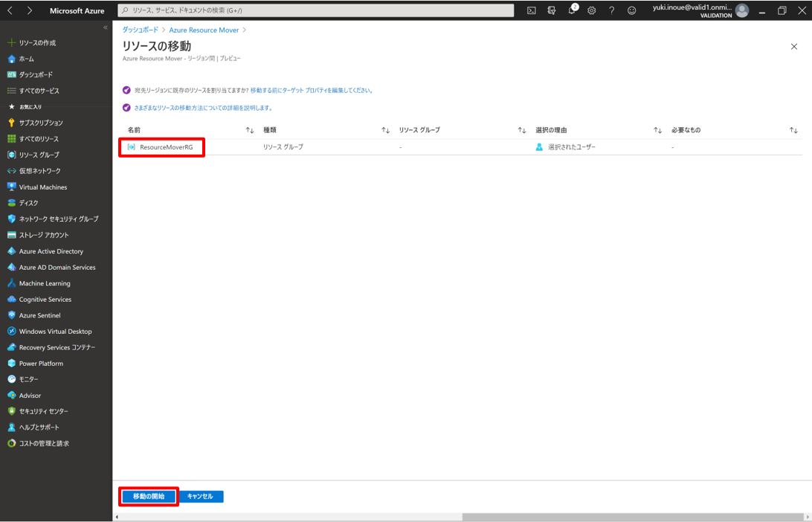The image size is (812, 522).
Task: Click the リソース グループ type cell
Action: click(283, 147)
